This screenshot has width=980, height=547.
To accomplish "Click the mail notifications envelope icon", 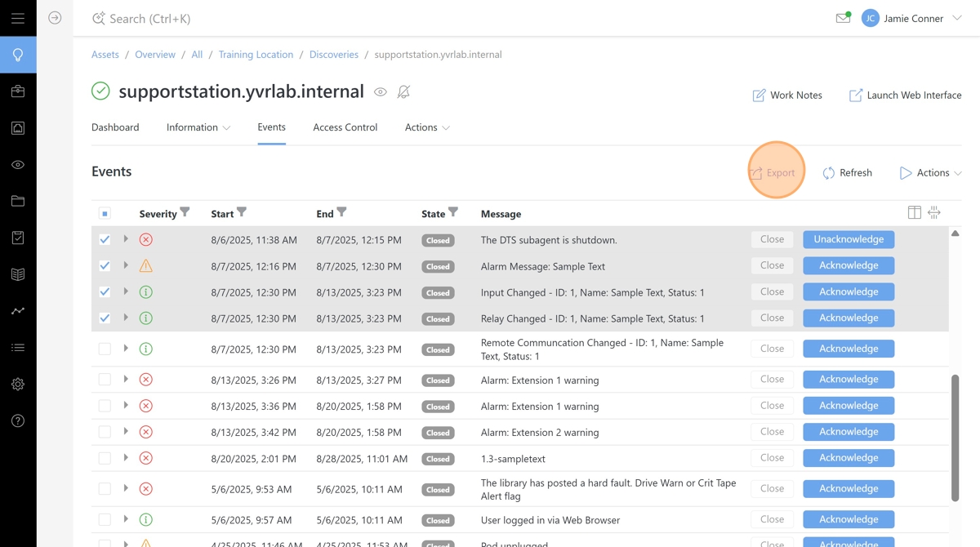I will [843, 18].
